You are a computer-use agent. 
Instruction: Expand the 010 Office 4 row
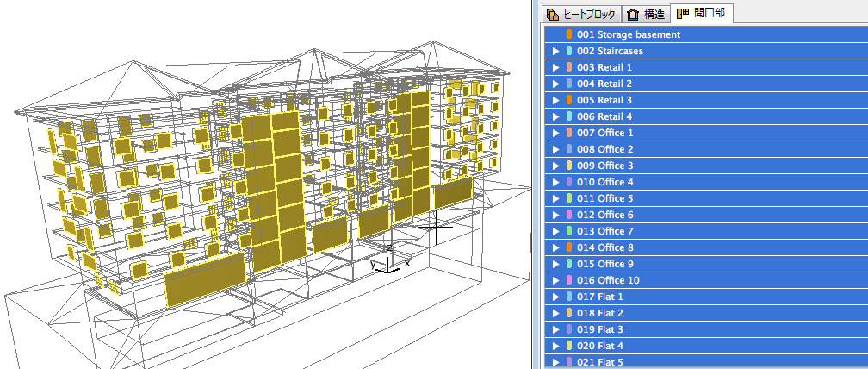pos(556,182)
